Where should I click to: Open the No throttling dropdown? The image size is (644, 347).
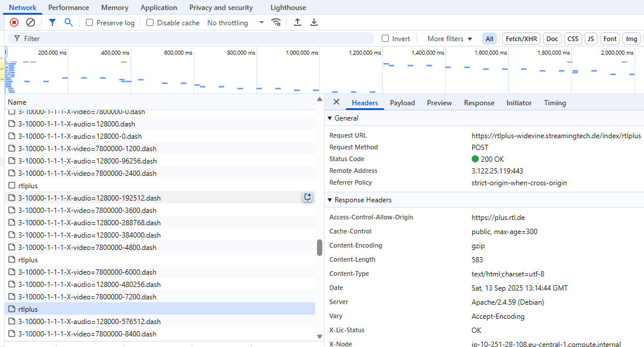[x=235, y=22]
